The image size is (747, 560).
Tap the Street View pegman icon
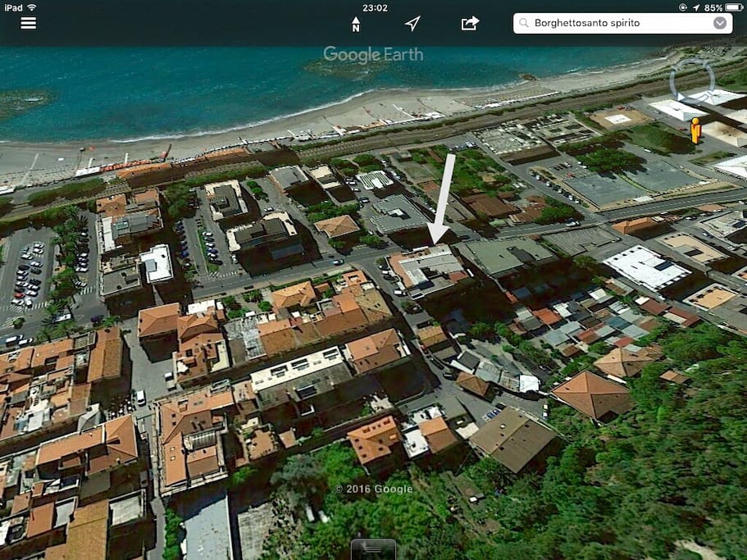695,130
